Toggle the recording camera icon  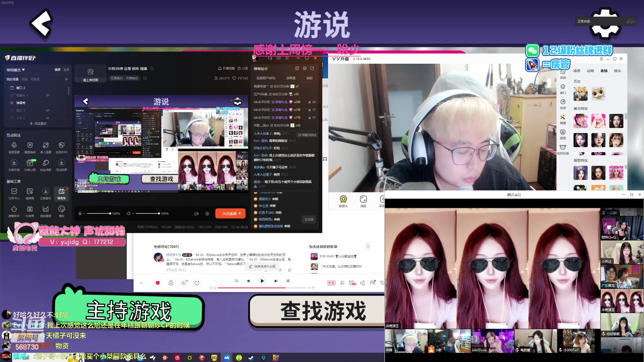(197, 214)
